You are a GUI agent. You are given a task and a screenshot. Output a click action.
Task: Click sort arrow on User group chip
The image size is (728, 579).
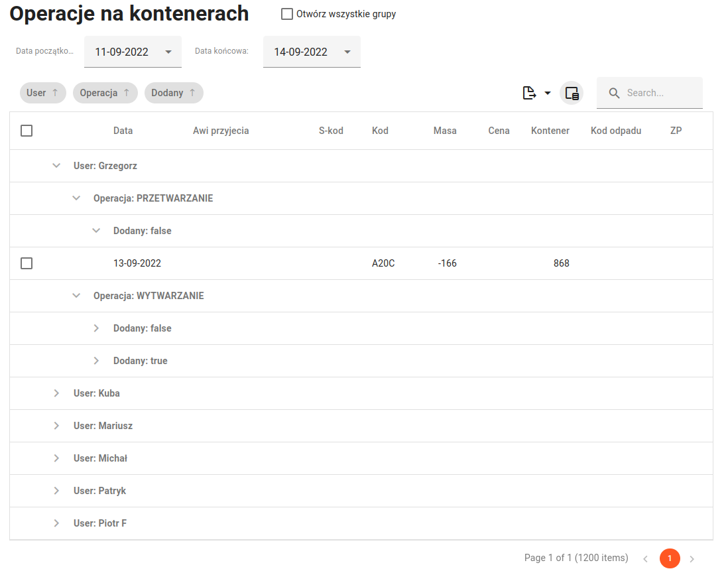click(55, 93)
